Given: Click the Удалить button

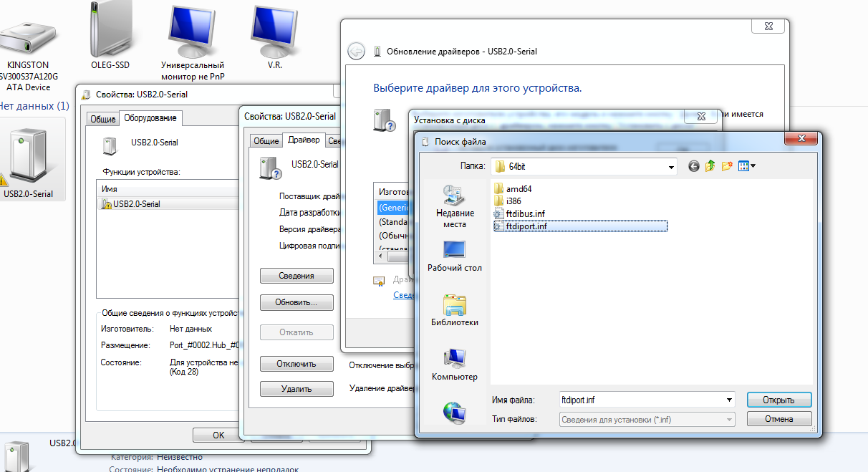Looking at the screenshot, I should click(296, 389).
